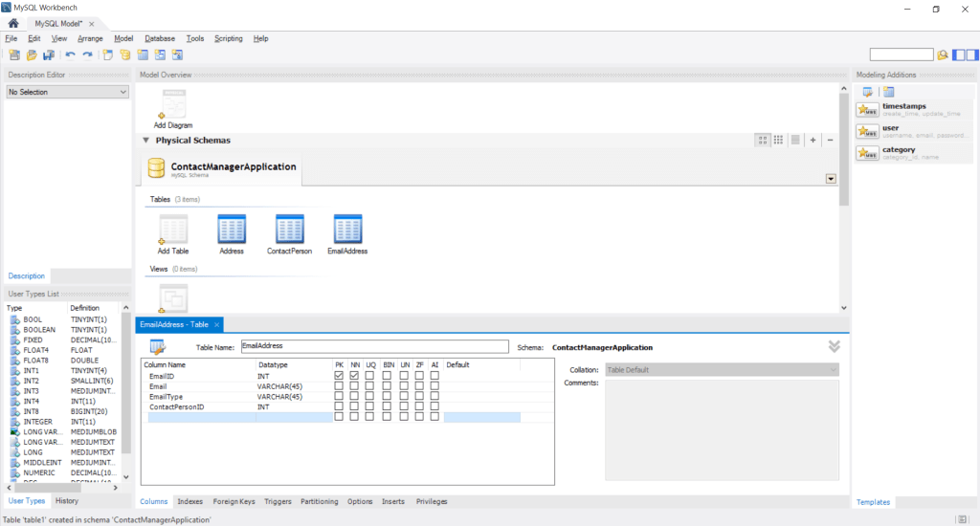Enable NN checkbox for Email column
980x526 pixels.
pyautogui.click(x=354, y=386)
